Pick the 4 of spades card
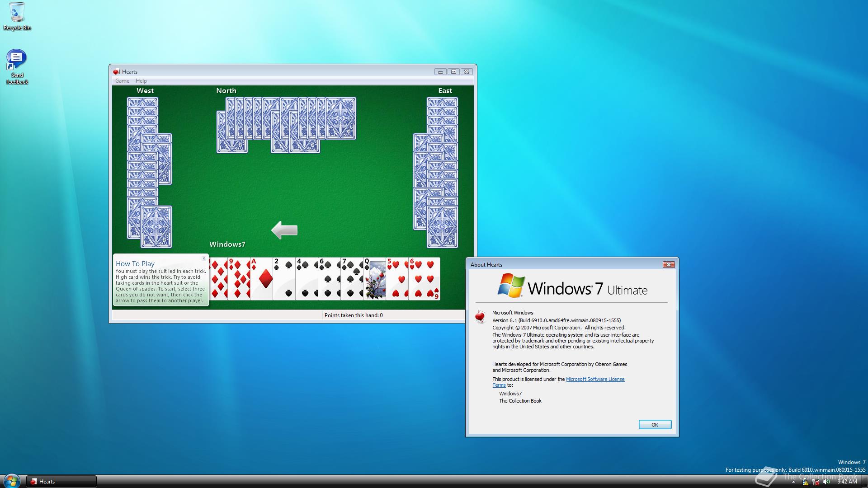 [307, 279]
